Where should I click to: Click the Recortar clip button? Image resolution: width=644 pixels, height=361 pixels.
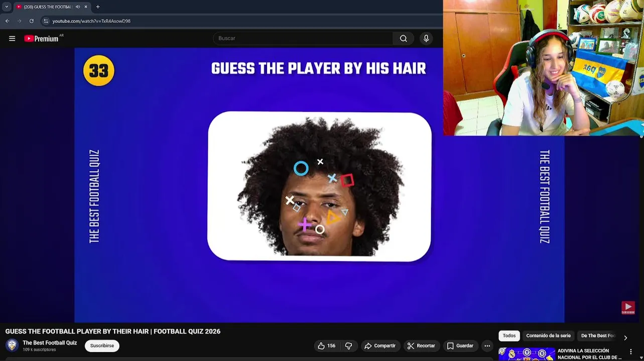[x=421, y=346]
